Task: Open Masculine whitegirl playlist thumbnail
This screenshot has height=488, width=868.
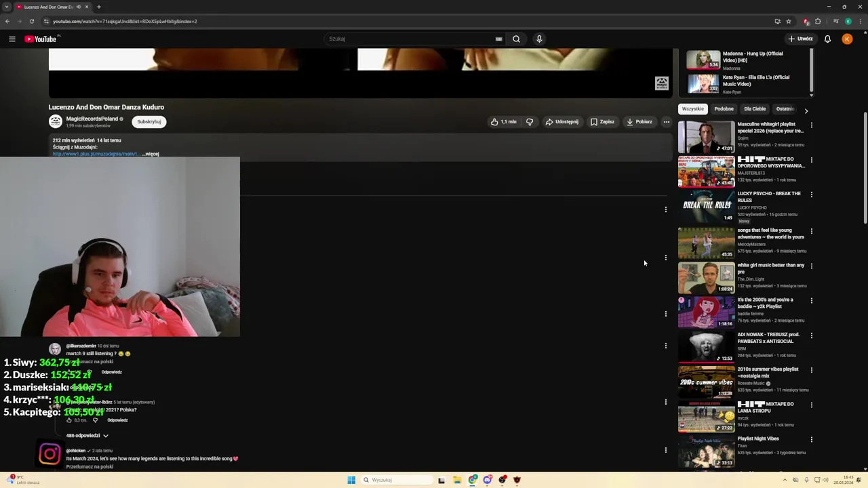Action: coord(706,137)
